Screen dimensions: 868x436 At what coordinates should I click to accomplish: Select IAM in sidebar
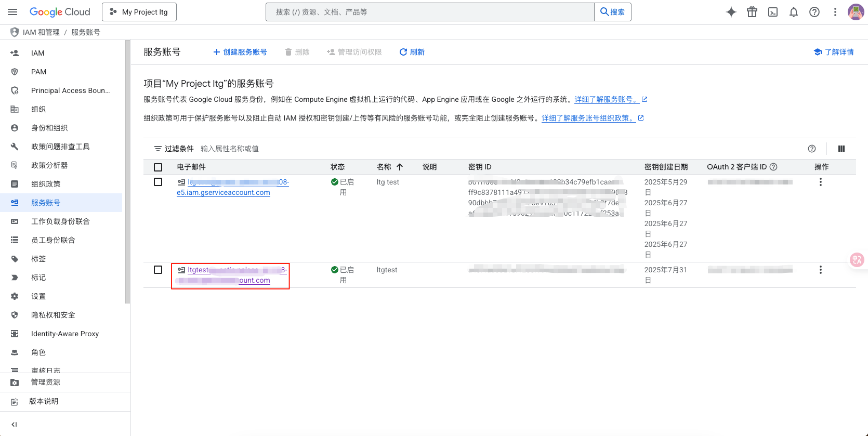[61, 53]
